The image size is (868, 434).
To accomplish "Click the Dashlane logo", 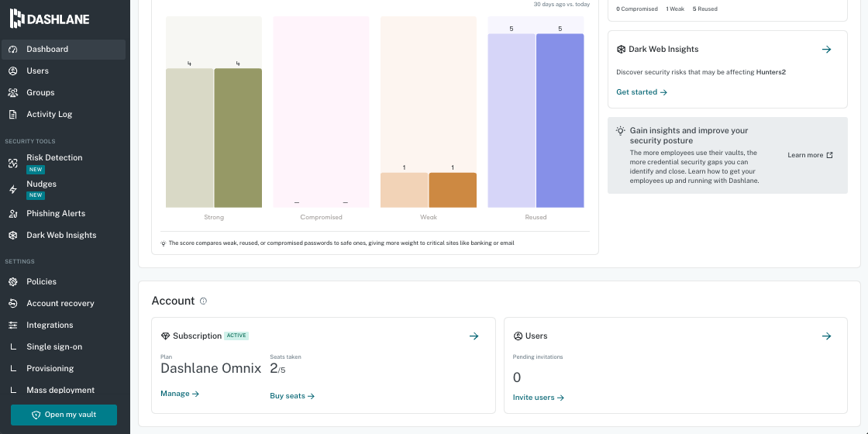I will click(x=50, y=19).
